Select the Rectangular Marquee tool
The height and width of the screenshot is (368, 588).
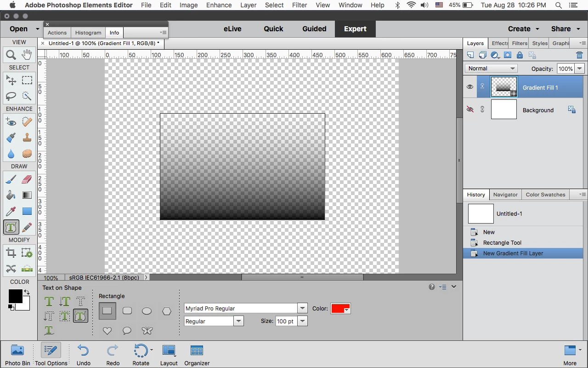point(27,80)
